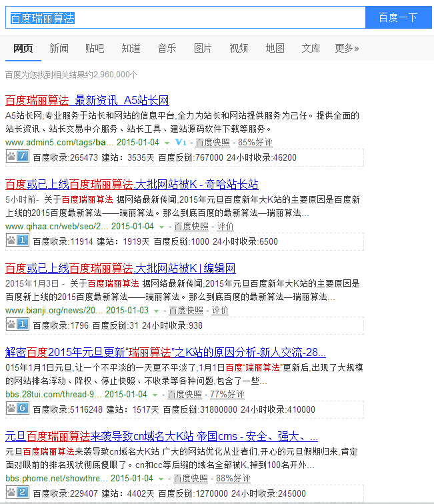Click the stats text 百度收录:229407
This screenshot has height=504, width=434.
(65, 493)
